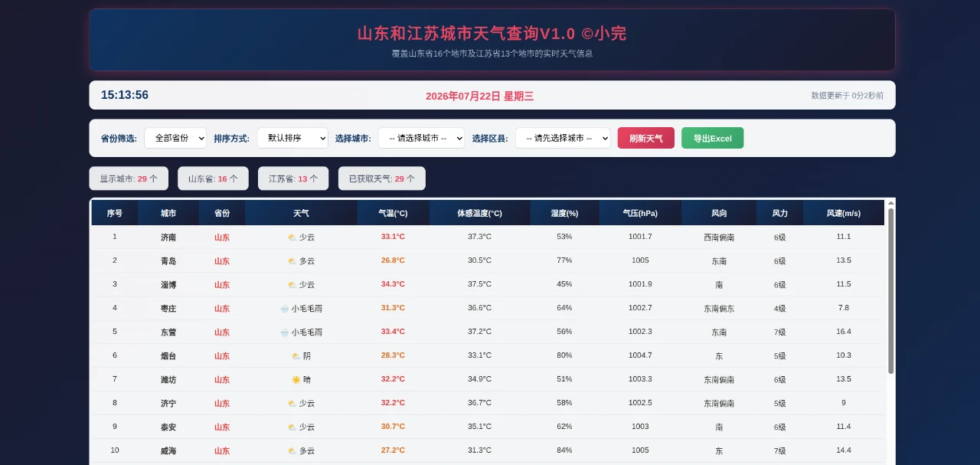Click the 湿度(%) column header

click(x=564, y=213)
